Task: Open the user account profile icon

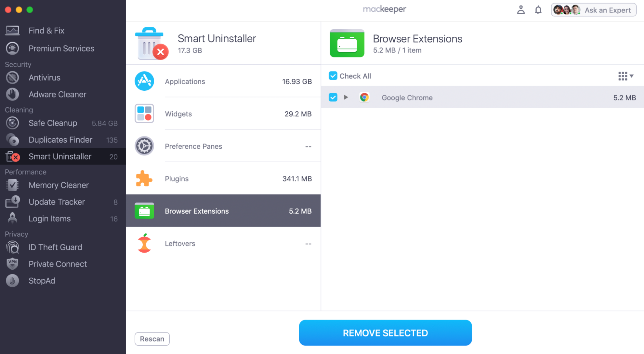Action: click(x=521, y=10)
